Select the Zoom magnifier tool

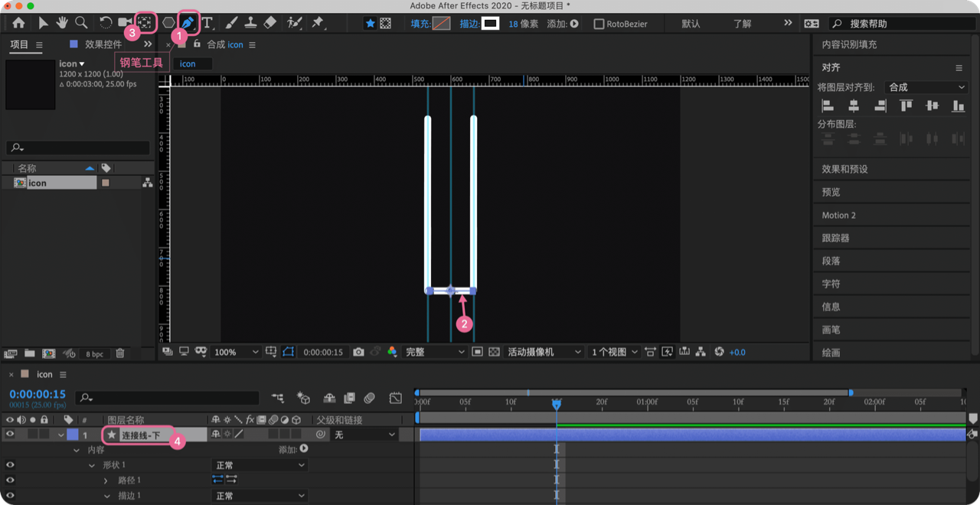coord(81,24)
